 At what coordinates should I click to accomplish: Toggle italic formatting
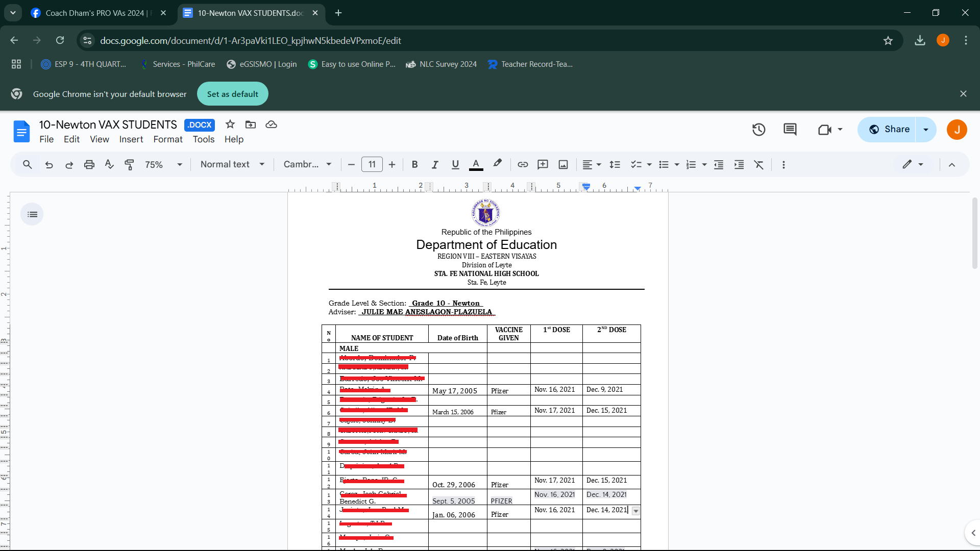435,165
